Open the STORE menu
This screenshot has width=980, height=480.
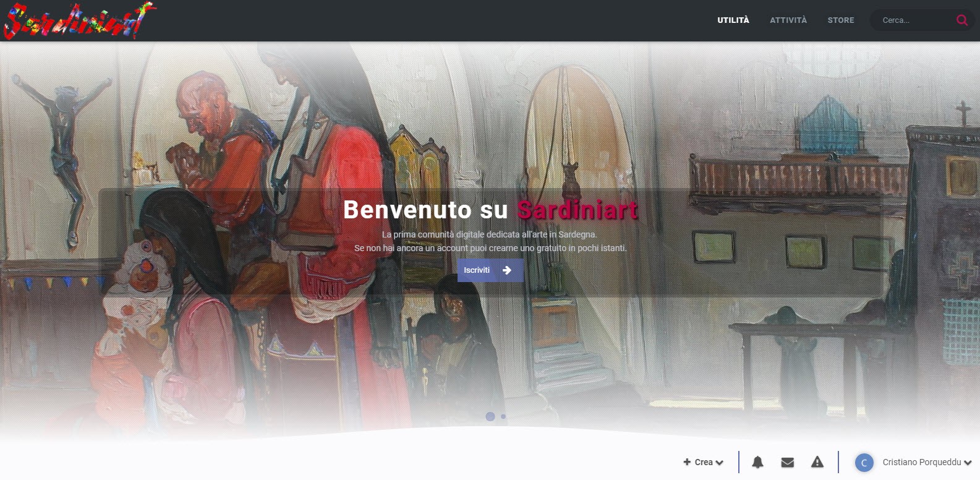(x=841, y=20)
